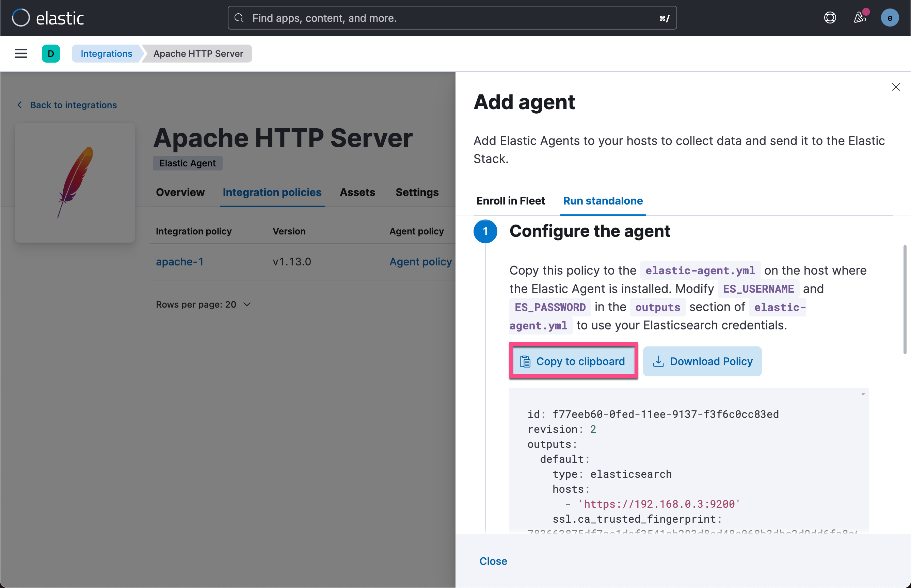Click Download Policy button
911x588 pixels.
[x=702, y=361]
